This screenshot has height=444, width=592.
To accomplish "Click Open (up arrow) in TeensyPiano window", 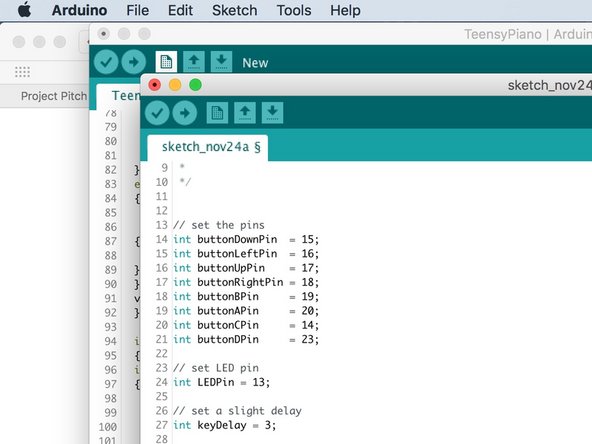I will pyautogui.click(x=194, y=62).
